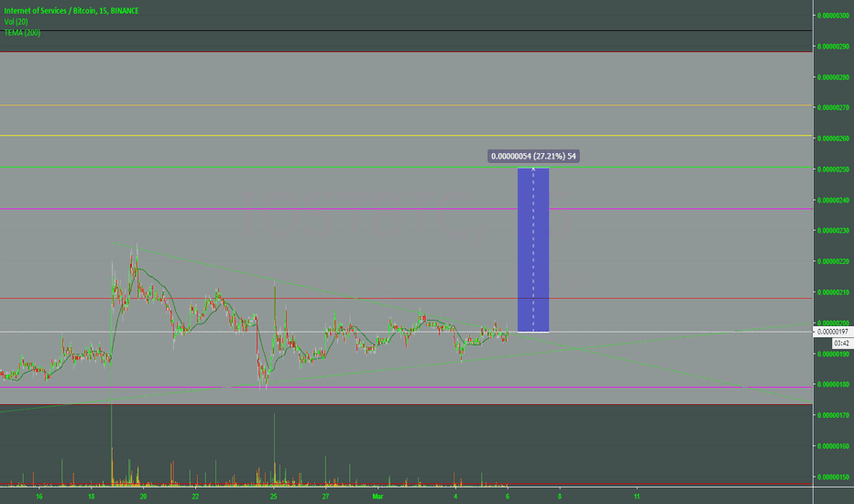Click the 03:42 bar countdown label
This screenshot has width=854, height=504.
pos(841,344)
